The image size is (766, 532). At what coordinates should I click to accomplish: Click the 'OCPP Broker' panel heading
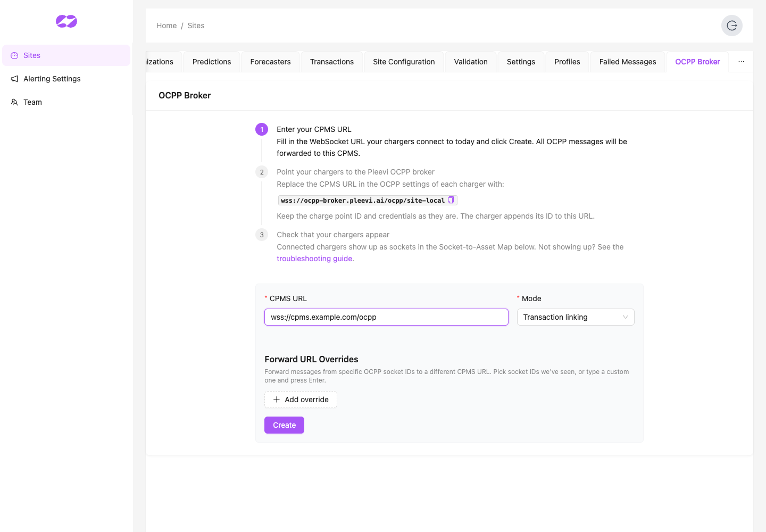(x=185, y=95)
